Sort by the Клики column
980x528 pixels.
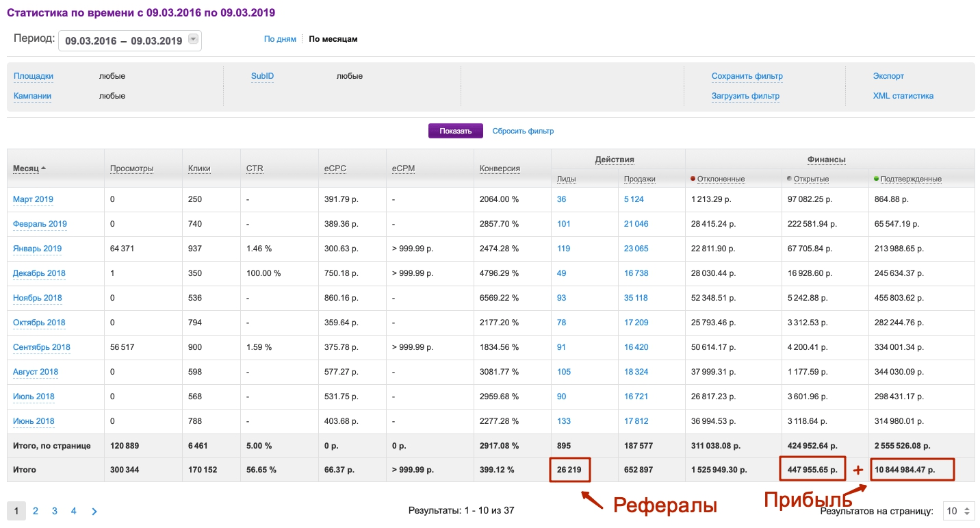click(199, 168)
